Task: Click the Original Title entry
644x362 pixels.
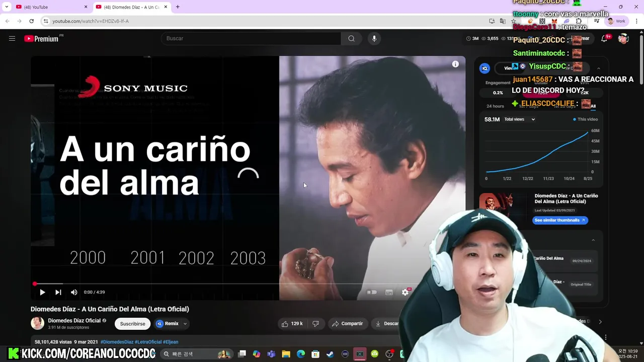Action: click(581, 285)
